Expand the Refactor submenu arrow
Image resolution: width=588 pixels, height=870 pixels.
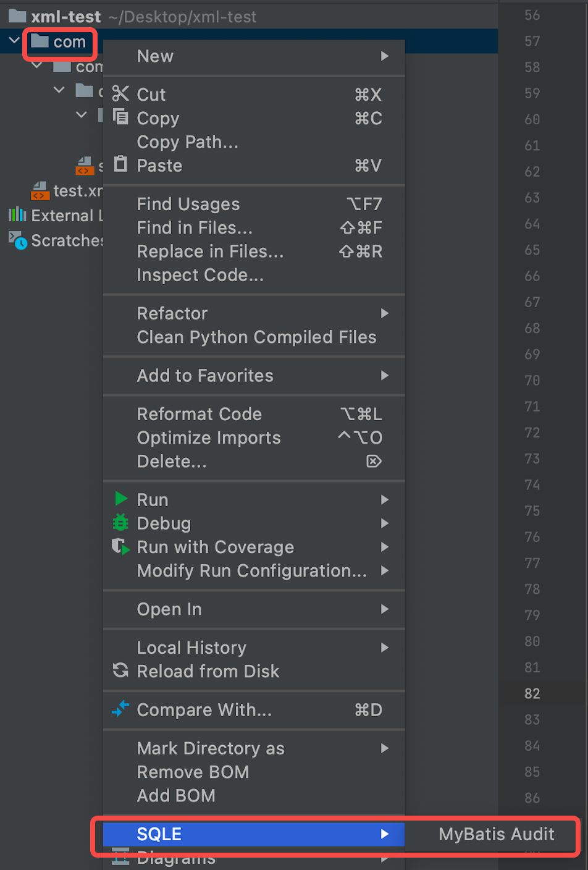[x=385, y=313]
